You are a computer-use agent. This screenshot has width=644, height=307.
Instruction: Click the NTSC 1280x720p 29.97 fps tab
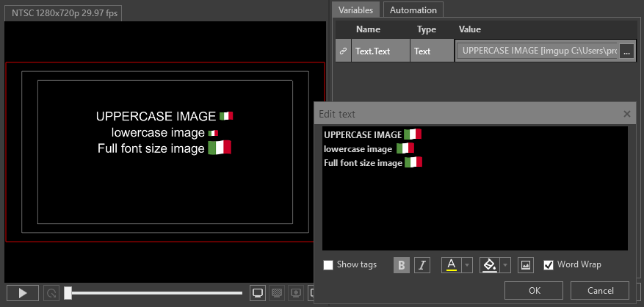pos(64,13)
